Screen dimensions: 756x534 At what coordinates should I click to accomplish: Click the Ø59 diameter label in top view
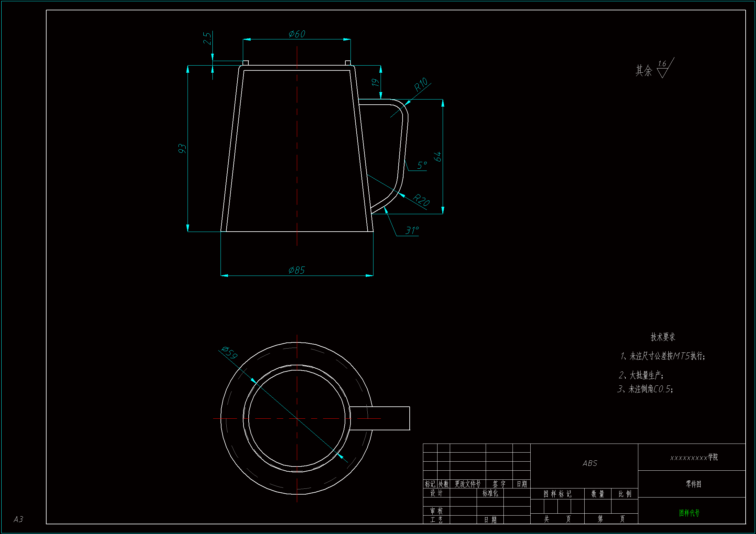point(230,353)
